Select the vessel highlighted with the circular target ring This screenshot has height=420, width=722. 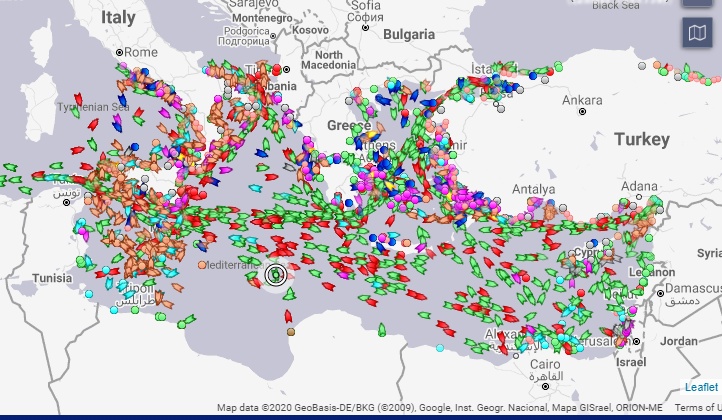tap(277, 274)
